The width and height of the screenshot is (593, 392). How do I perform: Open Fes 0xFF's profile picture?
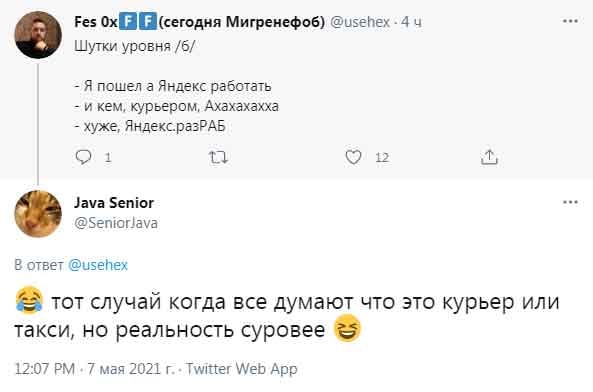pos(38,35)
